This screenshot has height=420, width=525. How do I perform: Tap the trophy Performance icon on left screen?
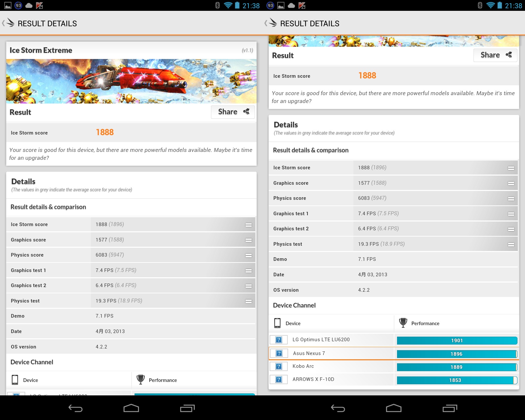click(x=140, y=380)
